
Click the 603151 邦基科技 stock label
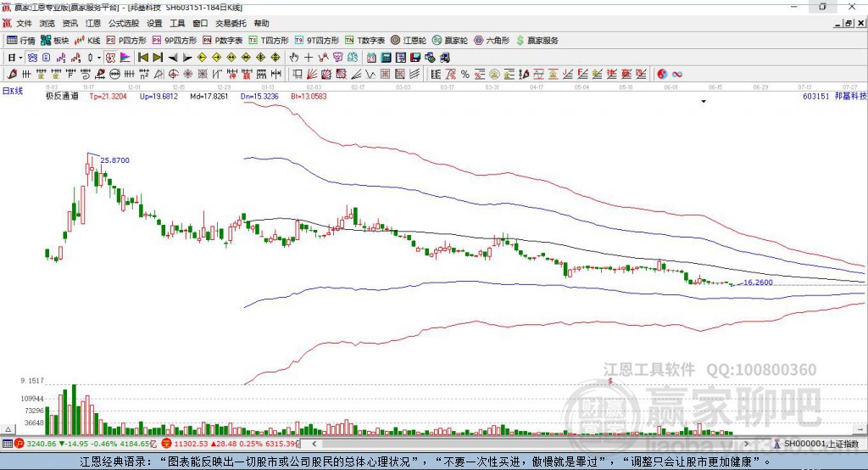pos(835,96)
